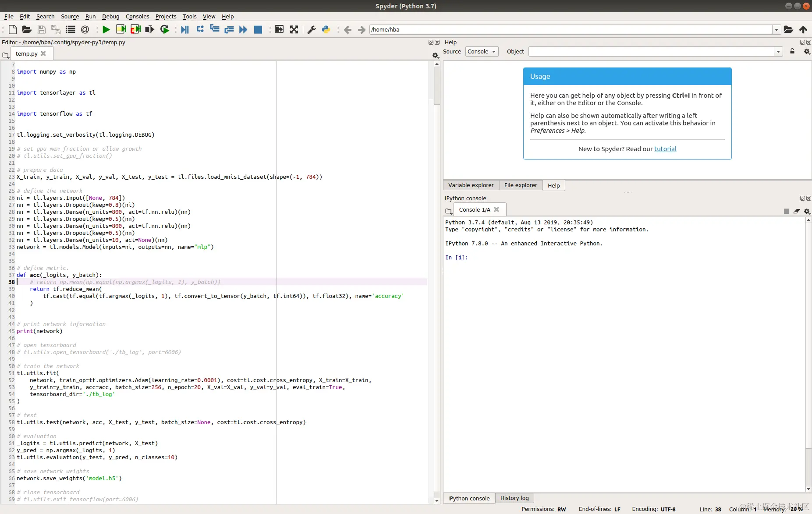Create a new file from the toolbar
The image size is (812, 514).
tap(13, 29)
